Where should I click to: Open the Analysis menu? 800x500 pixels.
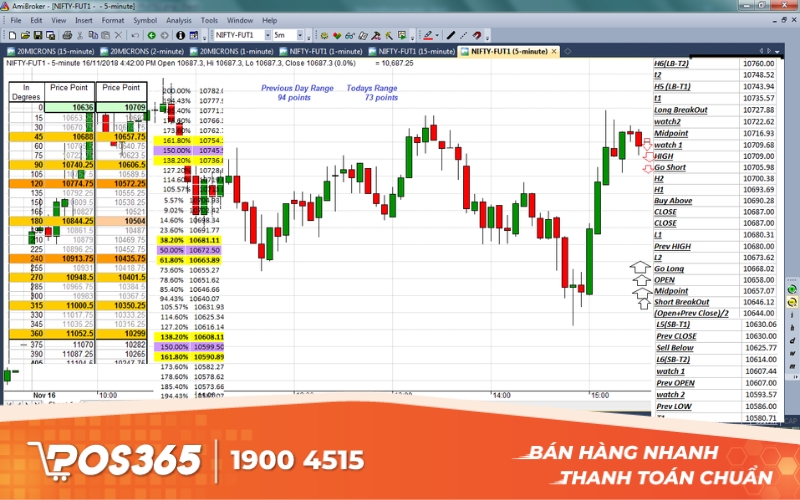[179, 20]
